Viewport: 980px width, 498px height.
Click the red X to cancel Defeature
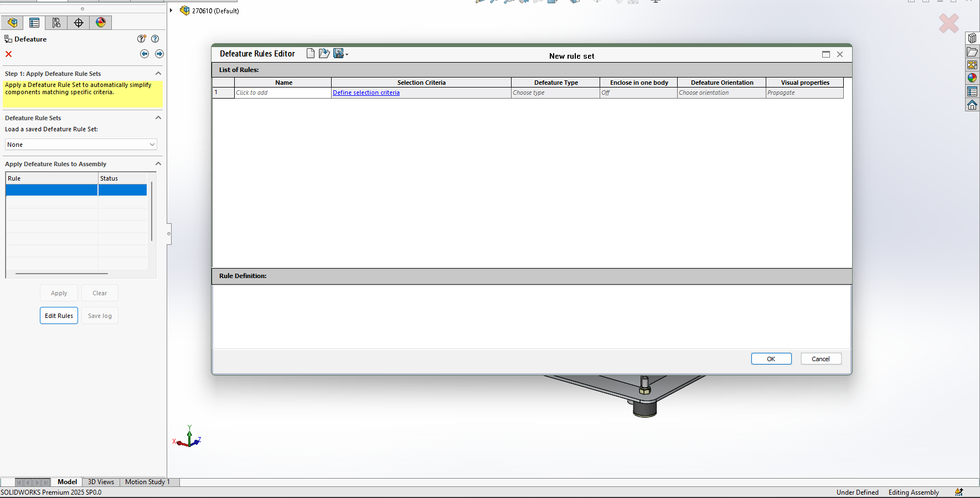[9, 54]
